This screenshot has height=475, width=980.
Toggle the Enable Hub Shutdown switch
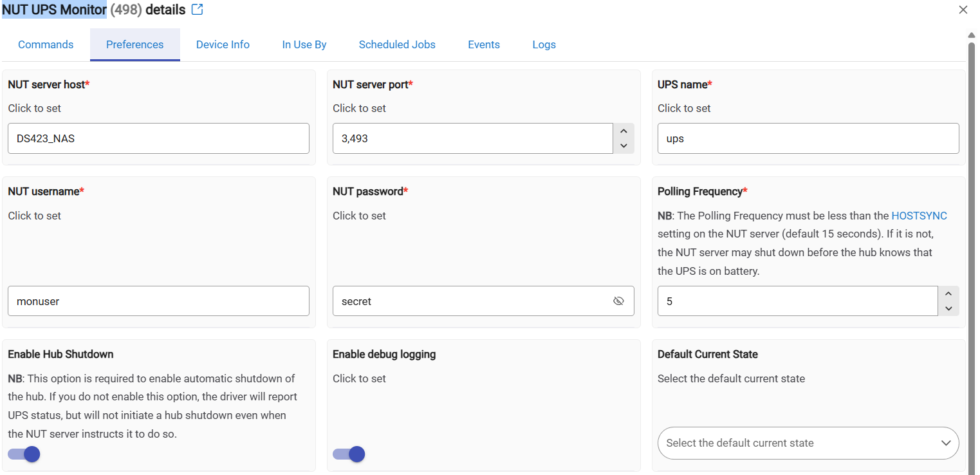(24, 454)
